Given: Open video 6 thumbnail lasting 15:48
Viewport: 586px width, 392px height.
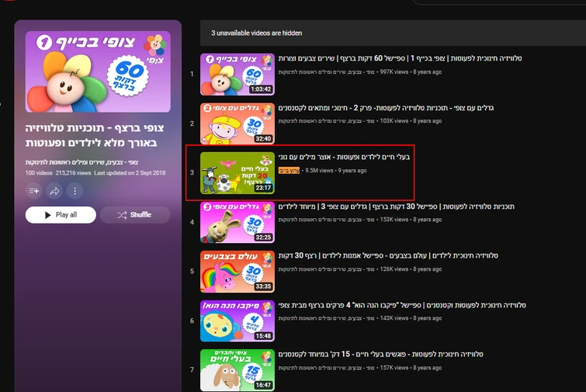Looking at the screenshot, I should pyautogui.click(x=238, y=321).
